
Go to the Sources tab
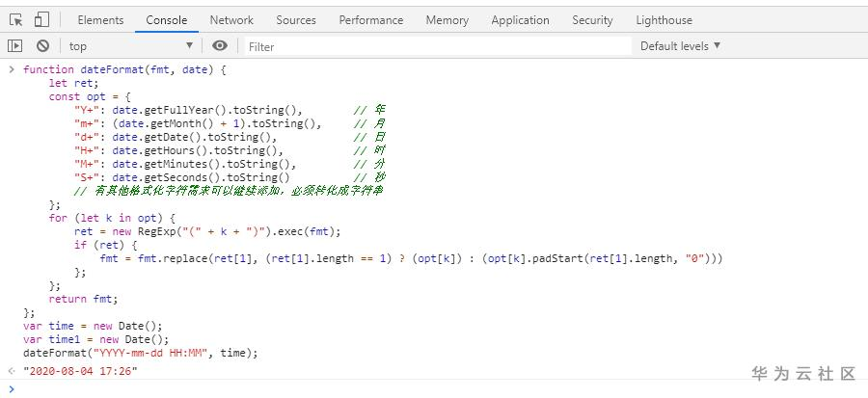click(x=295, y=19)
